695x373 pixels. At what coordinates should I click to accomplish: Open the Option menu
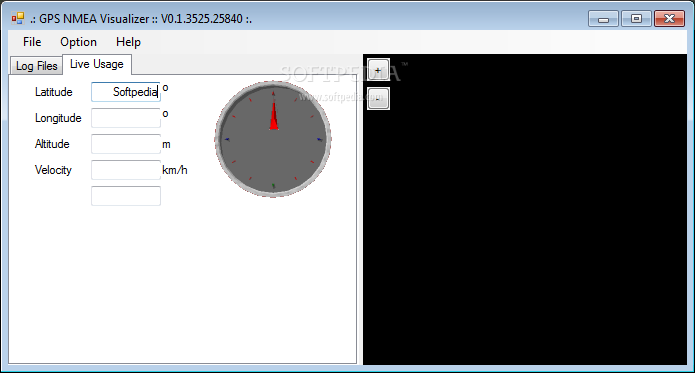[78, 42]
